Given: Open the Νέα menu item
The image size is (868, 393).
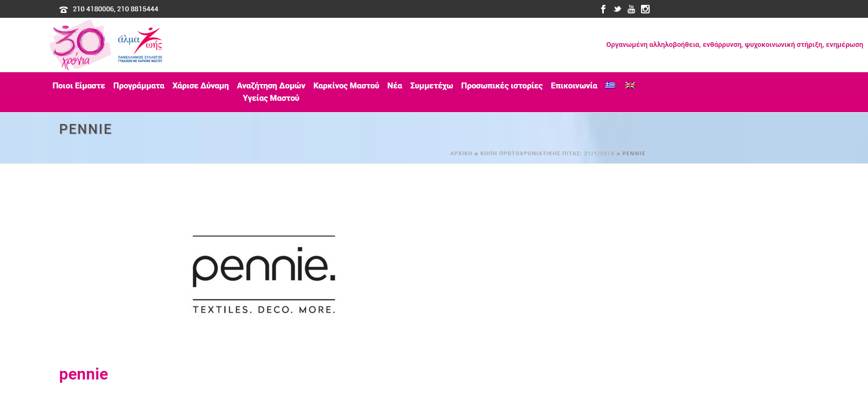Looking at the screenshot, I should pyautogui.click(x=395, y=86).
